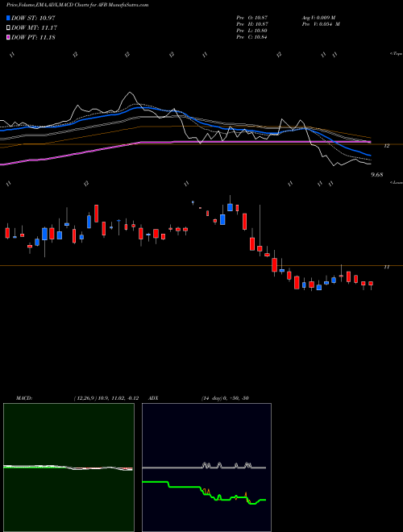Screen dimensions: 403x532
Task: Click the 'ADX' panel heading
Action: pyautogui.click(x=154, y=398)
